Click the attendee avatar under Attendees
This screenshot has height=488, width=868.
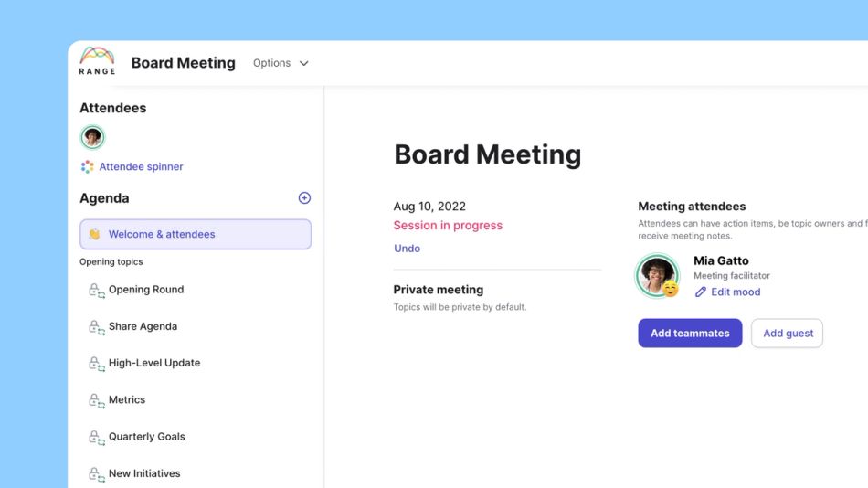92,137
